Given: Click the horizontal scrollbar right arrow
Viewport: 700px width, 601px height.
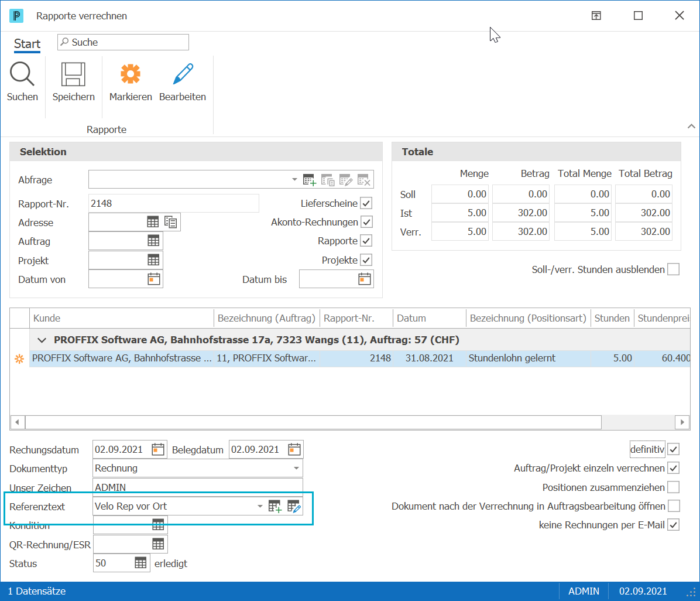Looking at the screenshot, I should 682,422.
